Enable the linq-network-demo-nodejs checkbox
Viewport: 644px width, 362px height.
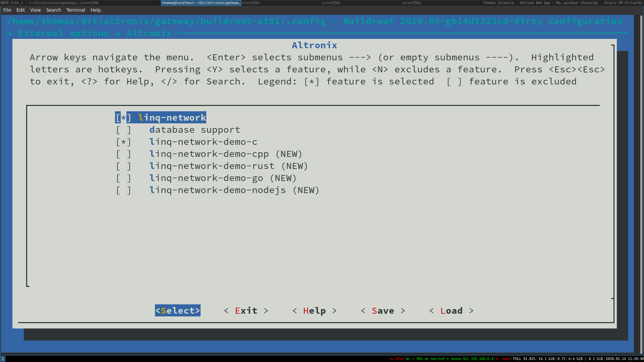(x=123, y=190)
